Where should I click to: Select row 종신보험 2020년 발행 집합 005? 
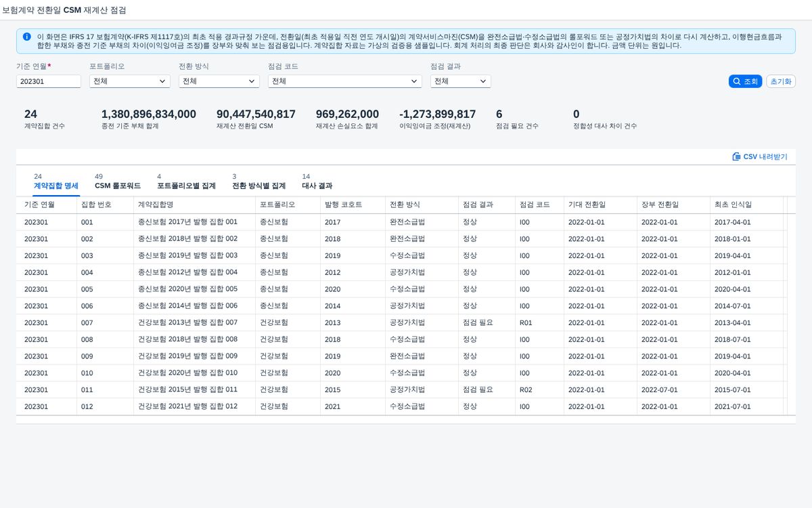(x=403, y=289)
